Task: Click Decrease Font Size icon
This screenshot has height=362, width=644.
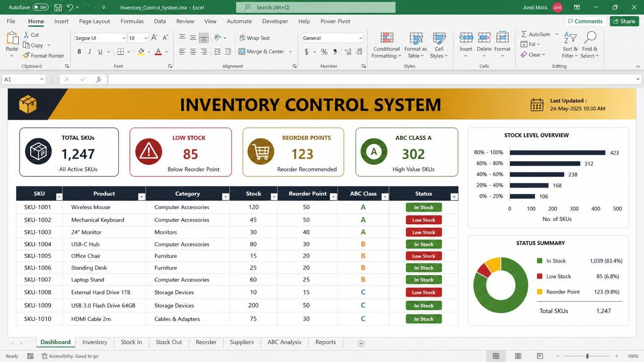Action: pyautogui.click(x=166, y=38)
